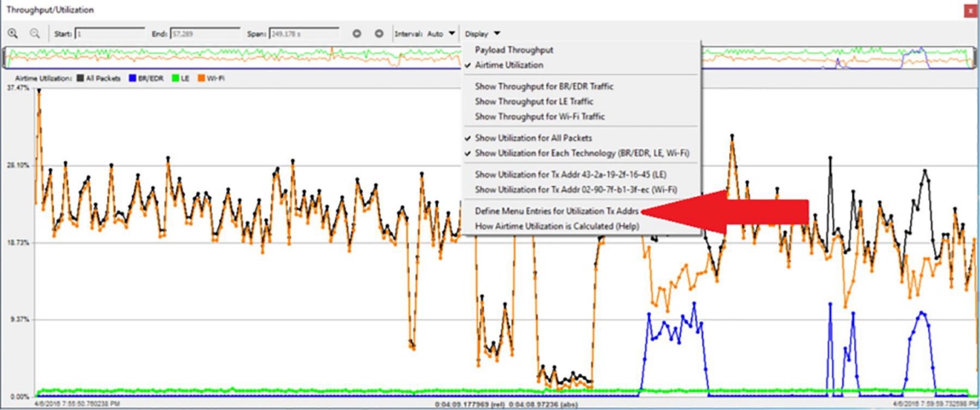Open How Airtime Utilization is Calculated help
The height and width of the screenshot is (410, 980).
[558, 226]
